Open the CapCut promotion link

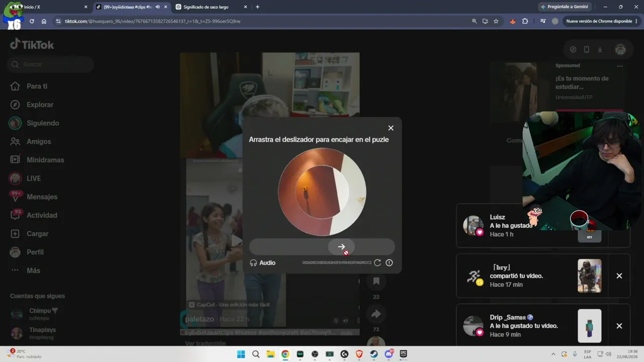[x=229, y=305]
